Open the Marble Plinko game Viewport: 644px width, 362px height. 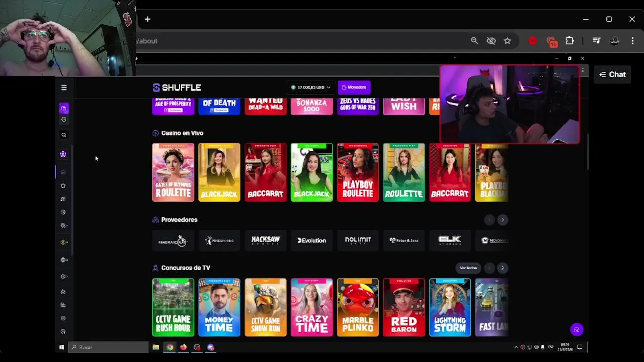point(358,307)
